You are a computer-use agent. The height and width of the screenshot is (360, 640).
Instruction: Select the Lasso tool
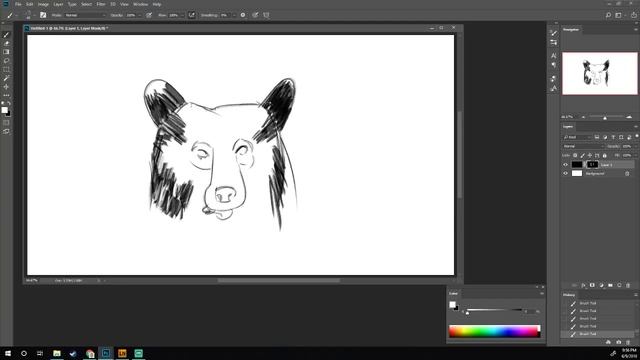tap(6, 60)
